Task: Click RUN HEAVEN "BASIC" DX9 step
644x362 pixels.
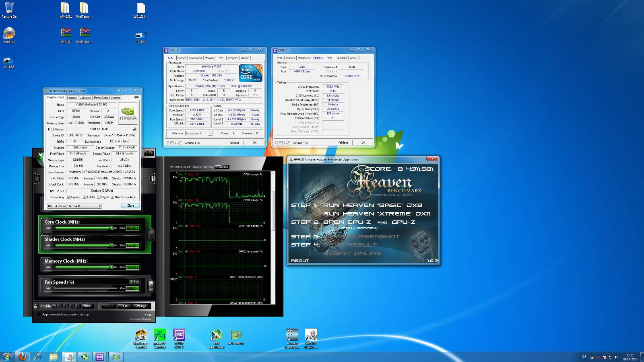Action: (372, 205)
